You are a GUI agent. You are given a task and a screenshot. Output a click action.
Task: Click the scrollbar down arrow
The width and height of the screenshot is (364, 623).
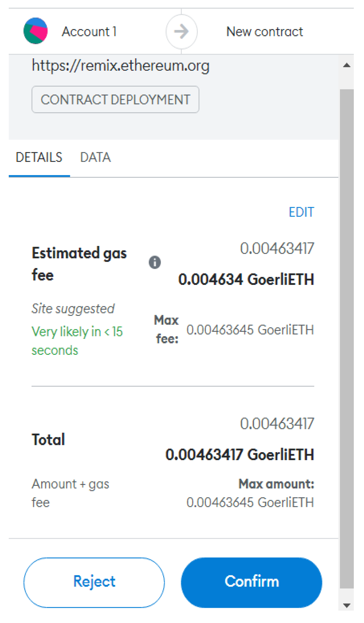(347, 605)
